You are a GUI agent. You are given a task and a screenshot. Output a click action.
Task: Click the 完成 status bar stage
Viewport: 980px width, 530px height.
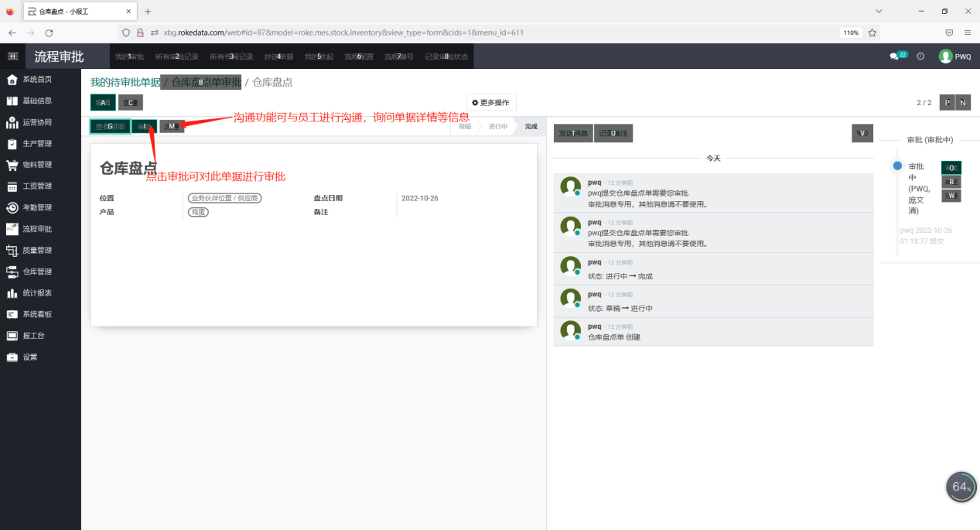[x=531, y=126]
